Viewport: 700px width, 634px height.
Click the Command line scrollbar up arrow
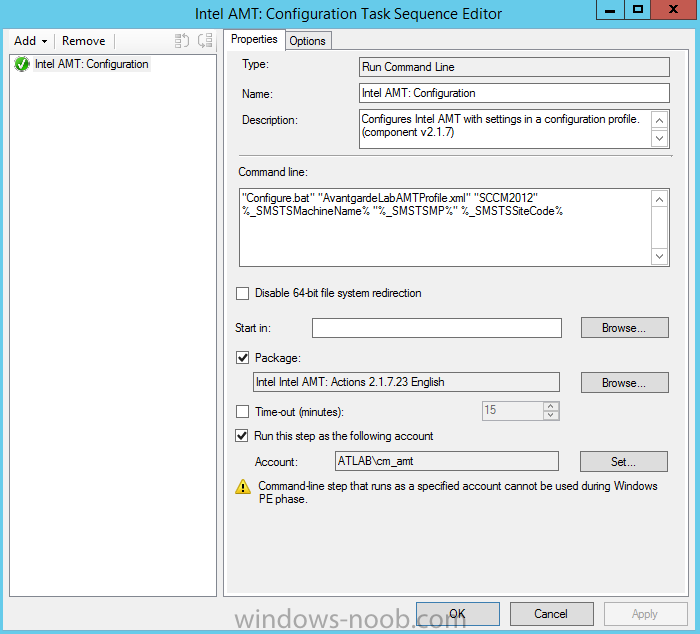point(659,199)
